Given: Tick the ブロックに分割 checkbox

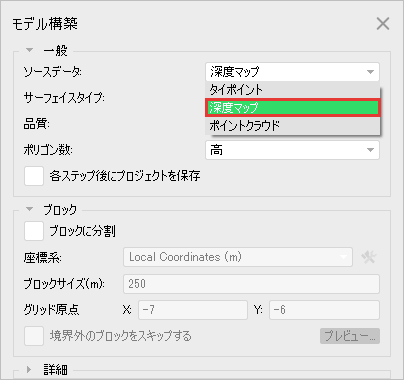Looking at the screenshot, I should [x=34, y=231].
